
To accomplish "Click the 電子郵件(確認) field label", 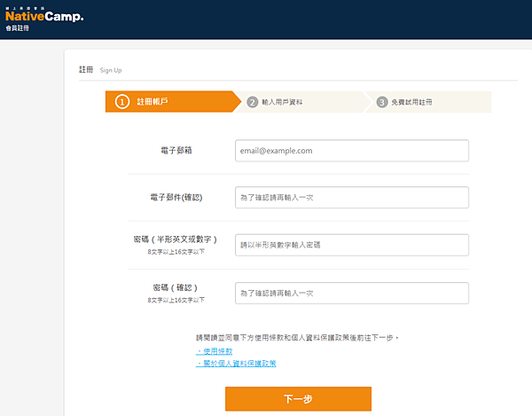I will [x=176, y=197].
